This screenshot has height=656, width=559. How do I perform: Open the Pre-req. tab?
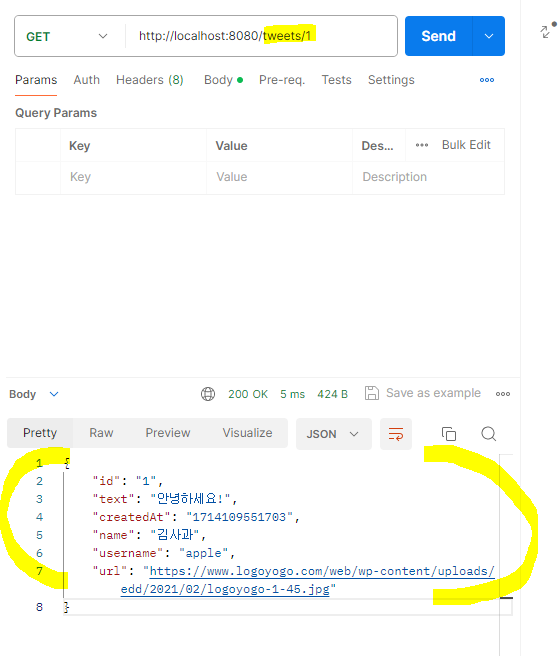click(x=282, y=80)
